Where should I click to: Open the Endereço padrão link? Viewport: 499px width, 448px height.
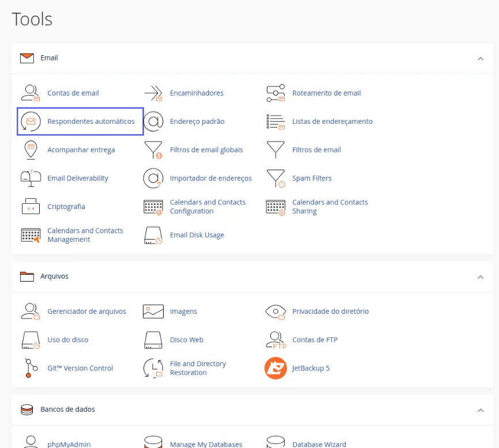pos(197,122)
